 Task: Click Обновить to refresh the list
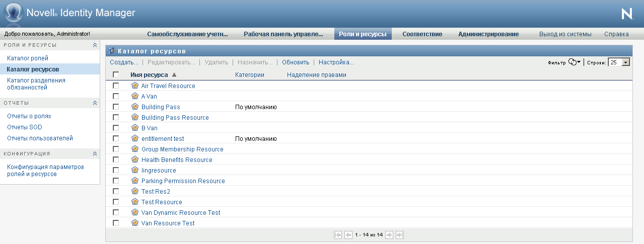pos(296,62)
